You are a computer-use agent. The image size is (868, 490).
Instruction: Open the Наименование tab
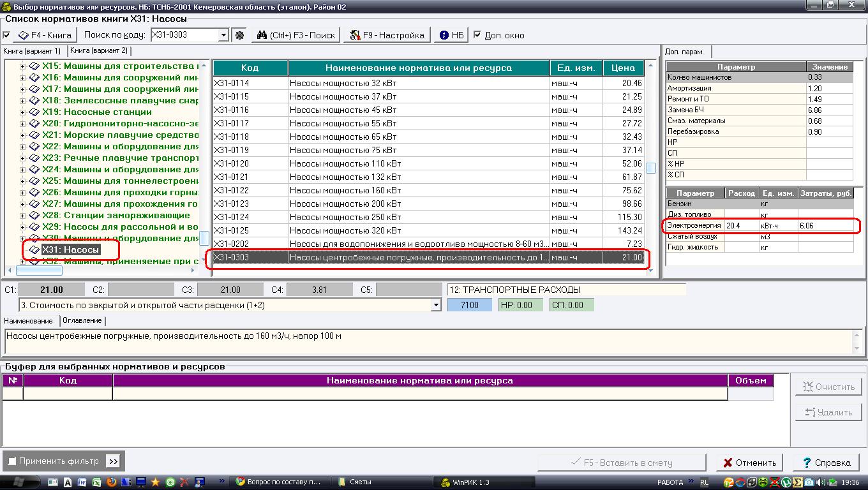(x=28, y=320)
